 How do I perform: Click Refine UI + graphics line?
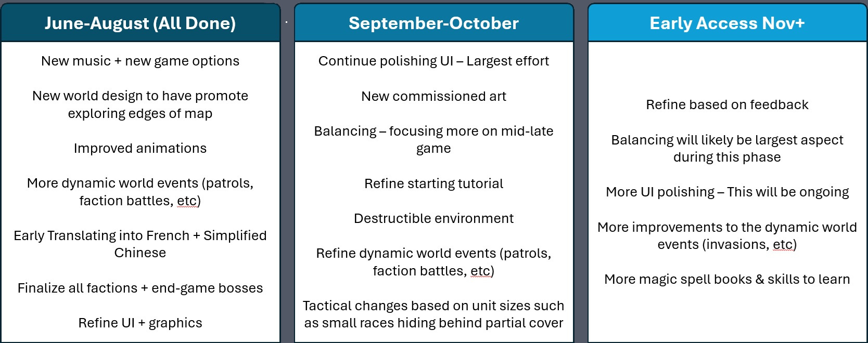tap(140, 323)
